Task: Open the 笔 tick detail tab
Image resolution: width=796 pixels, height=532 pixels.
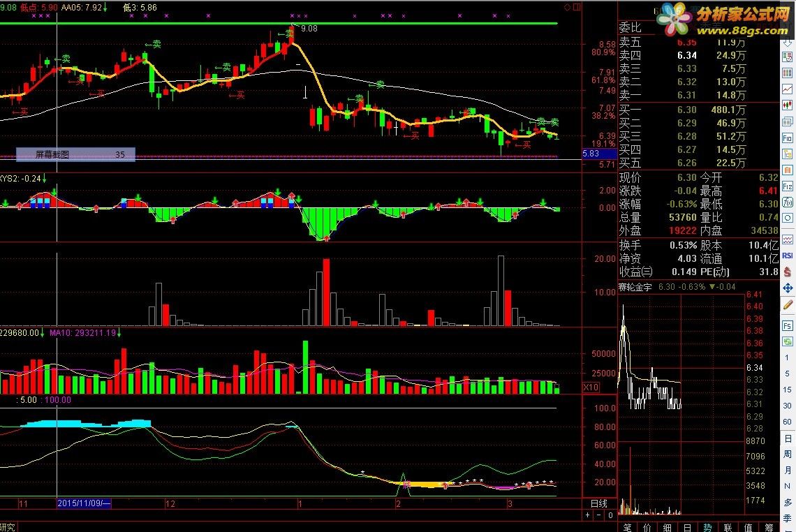Action: coord(628,527)
